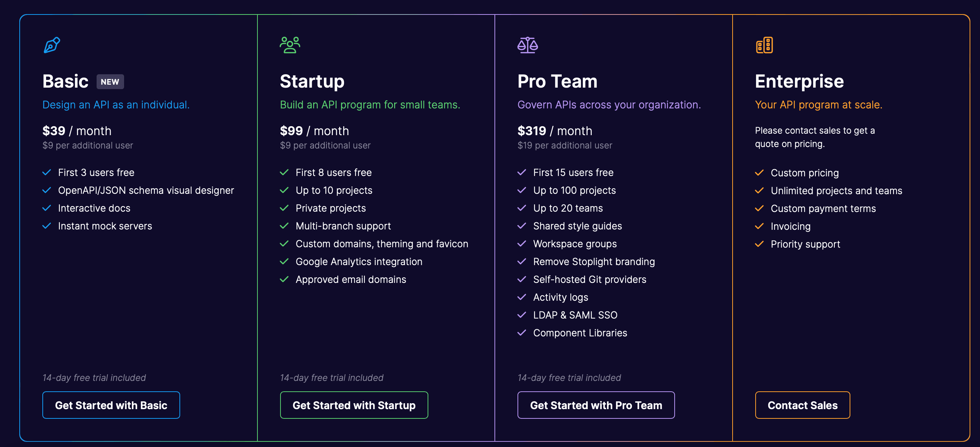Click the office buildings icon above Enterprise

(764, 45)
